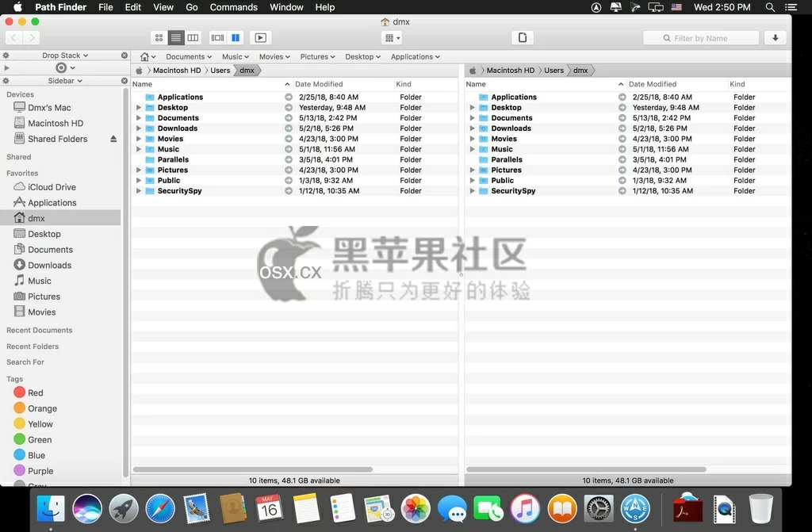This screenshot has width=812, height=532.
Task: Click Apple root icon in left path bar
Action: 139,71
